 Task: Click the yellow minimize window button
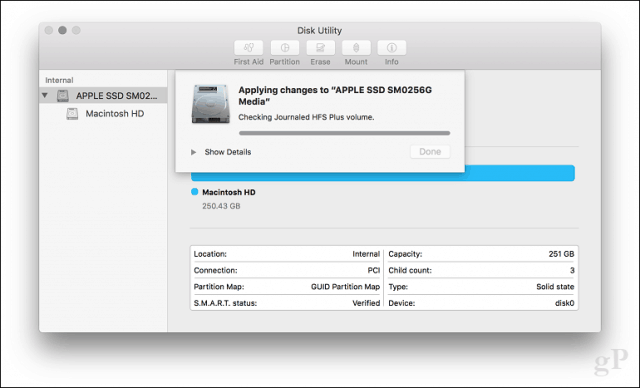point(62,30)
